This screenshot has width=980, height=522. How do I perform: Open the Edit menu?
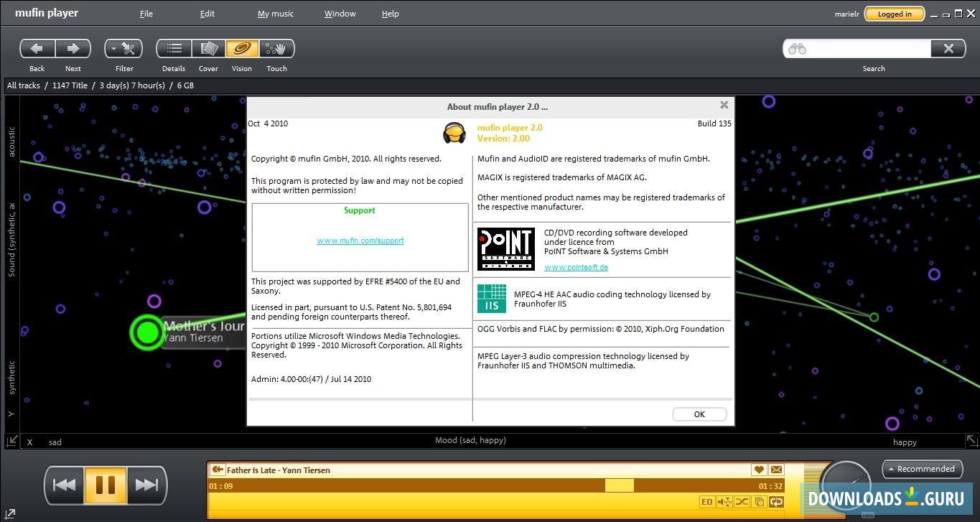(x=207, y=14)
